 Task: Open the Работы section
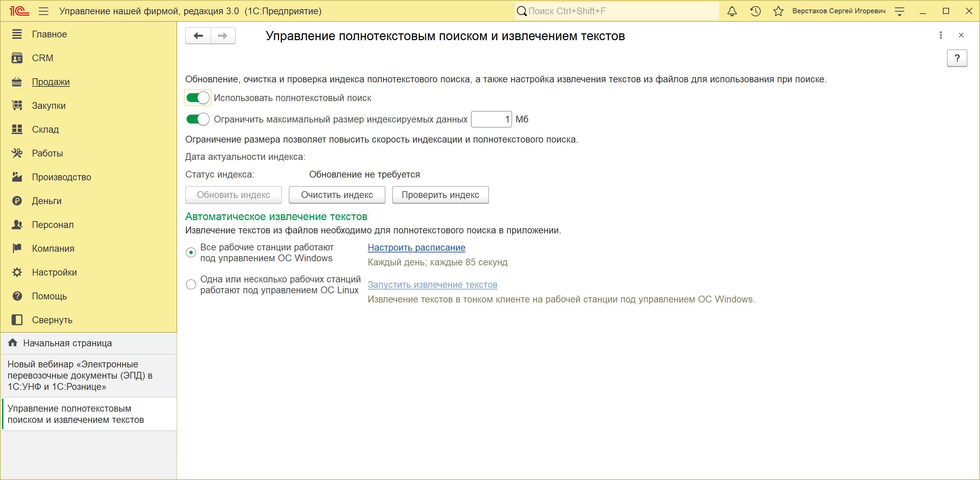point(89,153)
